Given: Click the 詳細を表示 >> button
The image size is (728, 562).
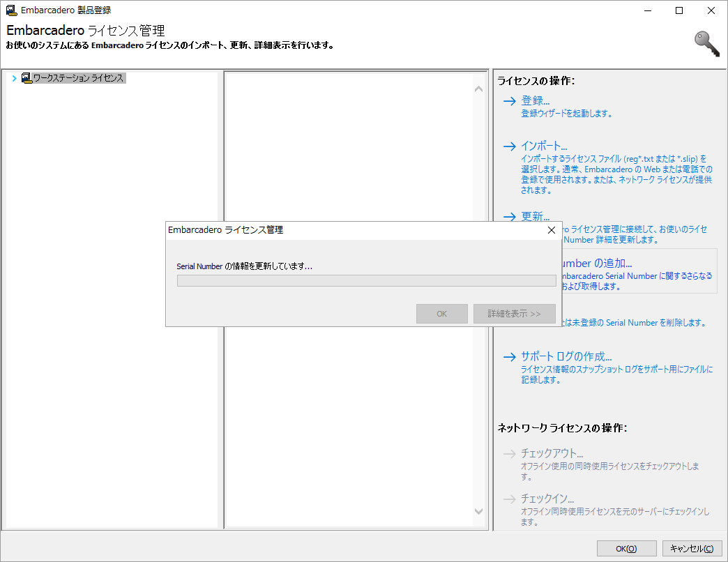Looking at the screenshot, I should [x=515, y=314].
